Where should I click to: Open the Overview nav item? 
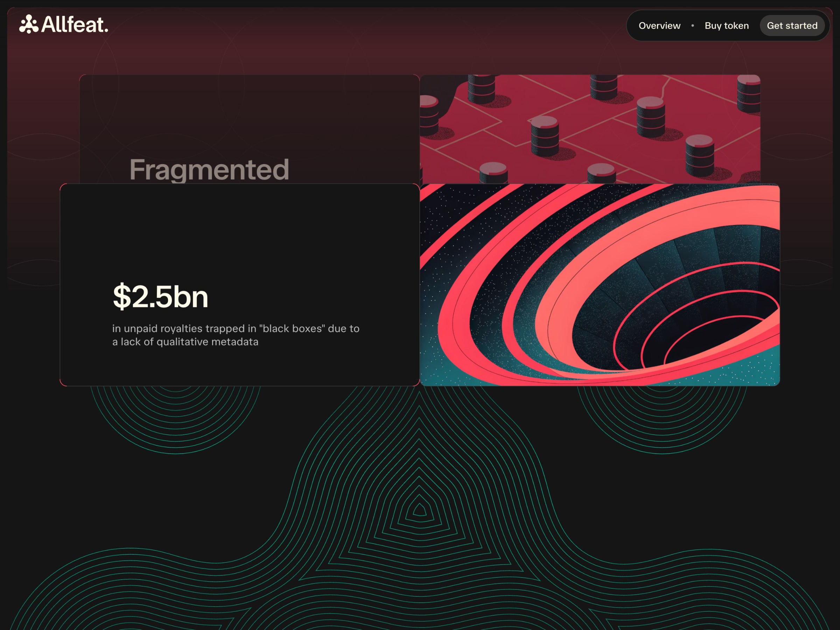coord(659,26)
